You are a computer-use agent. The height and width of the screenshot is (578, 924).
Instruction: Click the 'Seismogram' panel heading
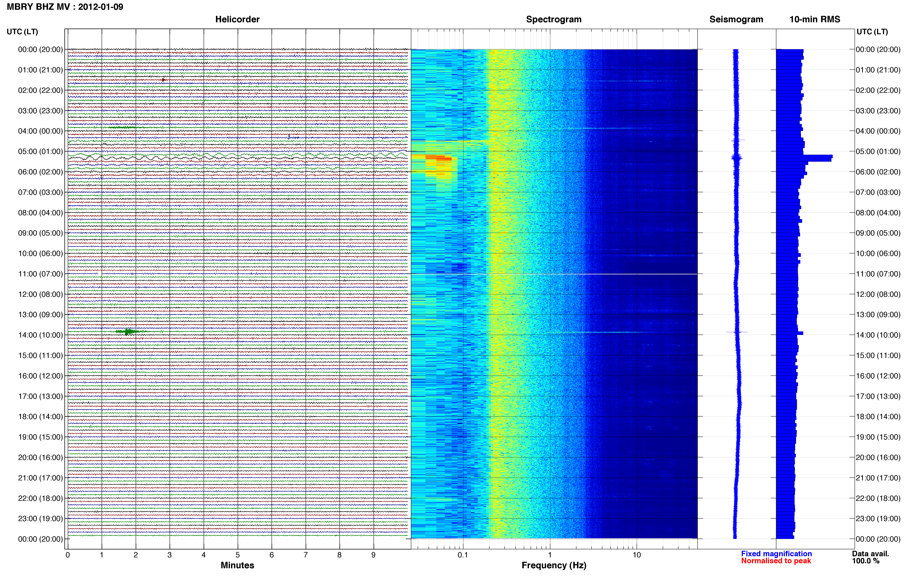tap(736, 20)
